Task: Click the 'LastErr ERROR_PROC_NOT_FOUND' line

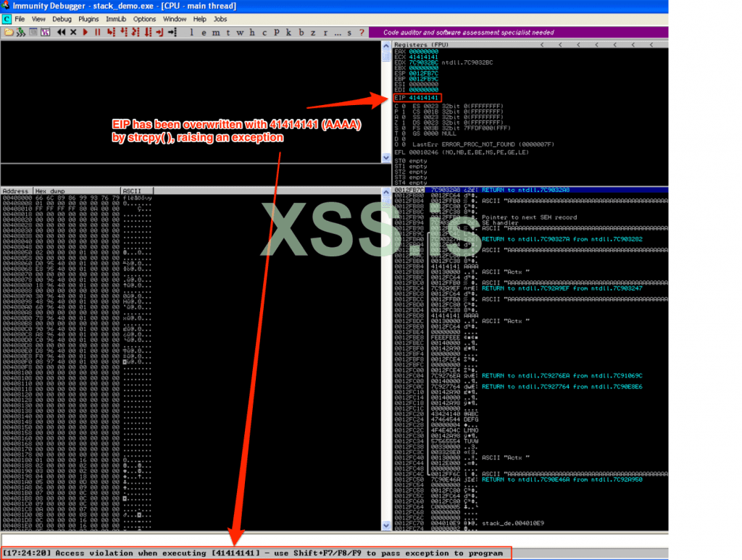Action: click(483, 144)
